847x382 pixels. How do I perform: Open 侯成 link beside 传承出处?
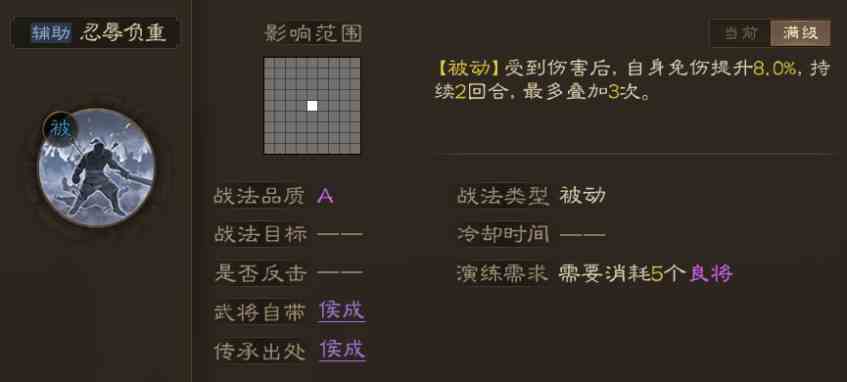point(342,350)
